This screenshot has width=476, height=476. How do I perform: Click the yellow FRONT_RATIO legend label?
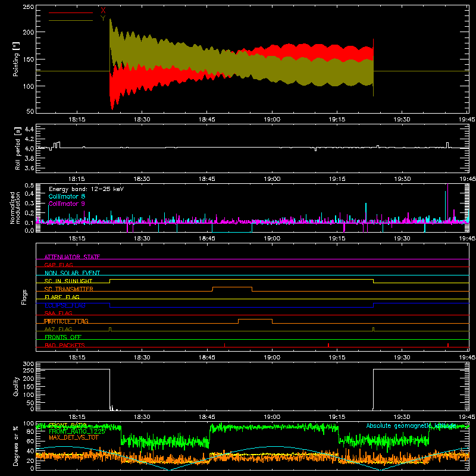(68, 425)
